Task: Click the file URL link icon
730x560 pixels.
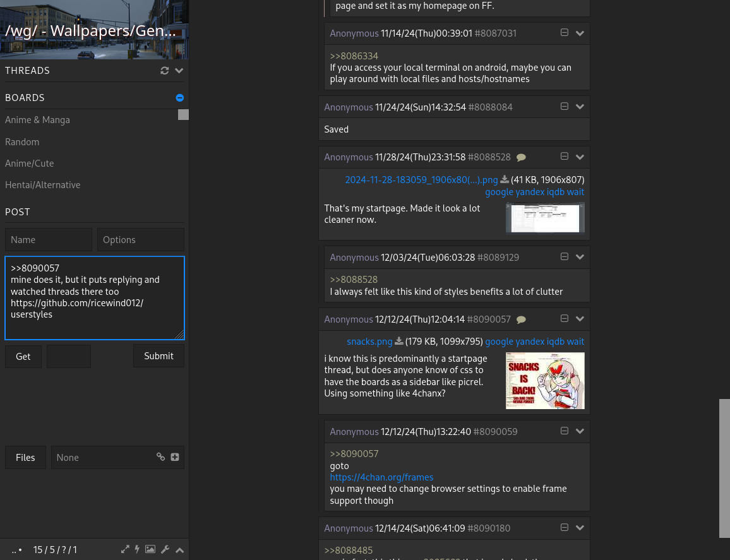Action: click(160, 457)
